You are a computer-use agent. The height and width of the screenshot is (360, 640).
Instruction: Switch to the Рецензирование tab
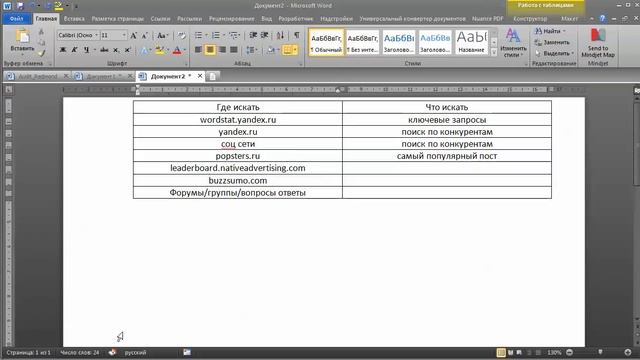[x=231, y=19]
